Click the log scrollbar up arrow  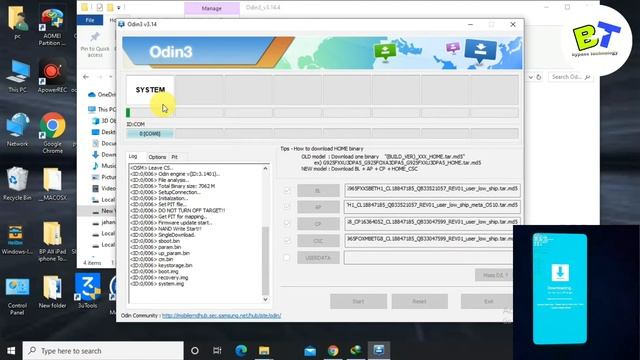[x=265, y=168]
